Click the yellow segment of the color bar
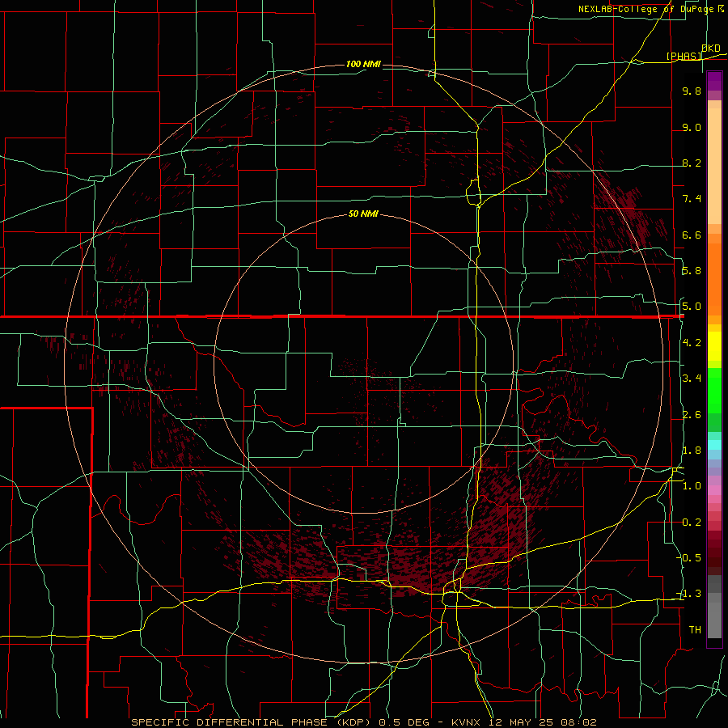This screenshot has width=728, height=728. (x=714, y=346)
